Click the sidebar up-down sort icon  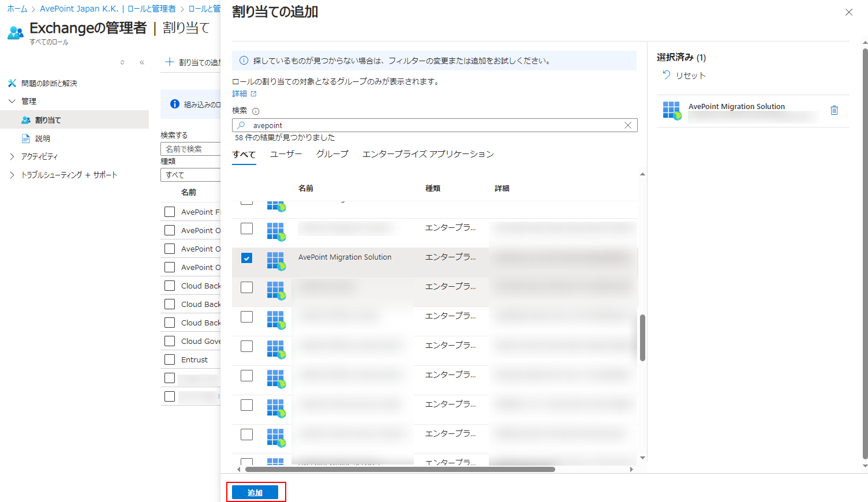click(x=122, y=62)
